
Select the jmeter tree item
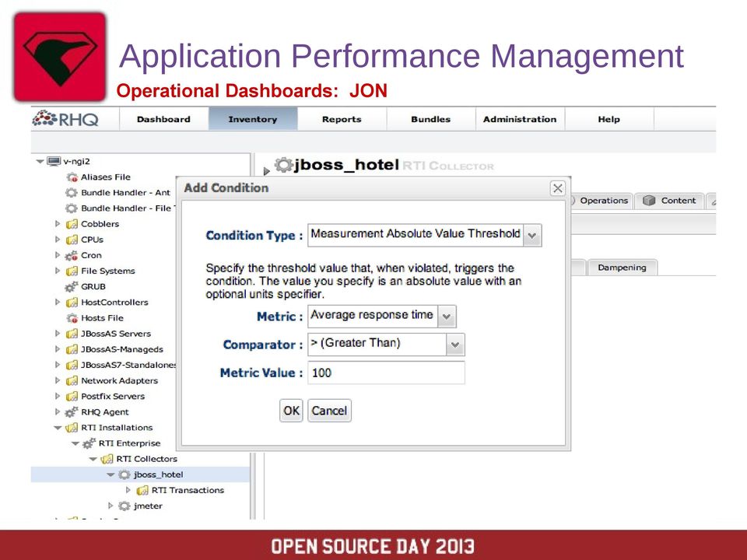click(148, 506)
